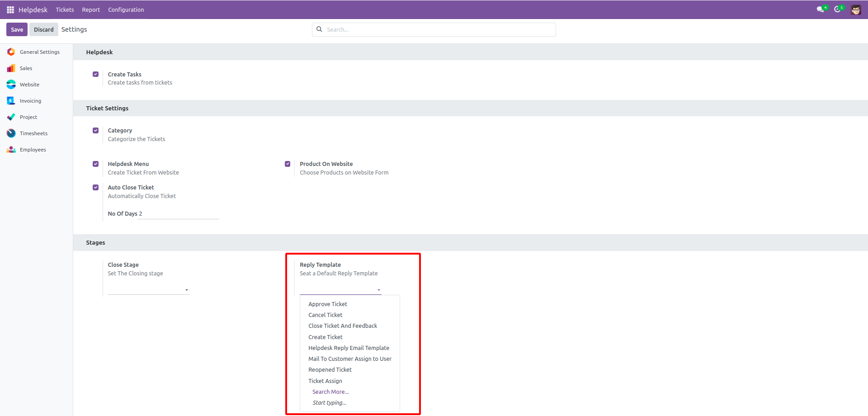
Task: Click Search More... link in dropdown
Action: point(330,392)
